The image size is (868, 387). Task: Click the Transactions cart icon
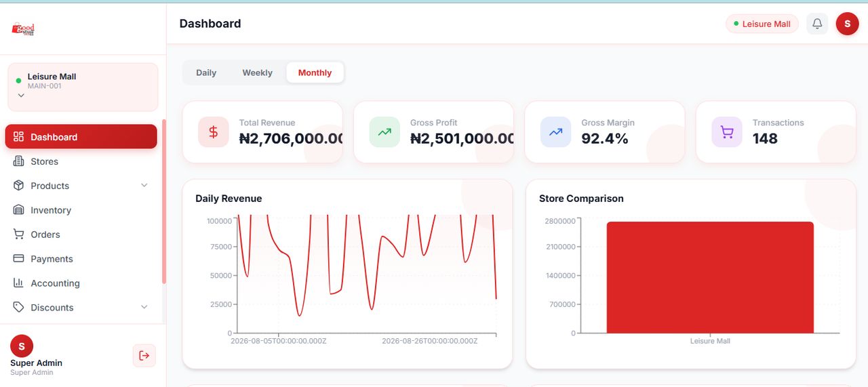[x=727, y=132]
